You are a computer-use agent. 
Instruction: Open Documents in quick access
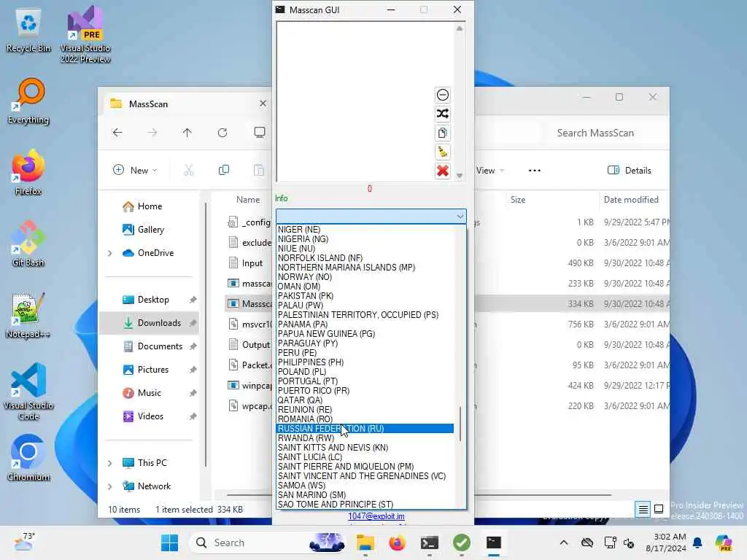(x=160, y=346)
